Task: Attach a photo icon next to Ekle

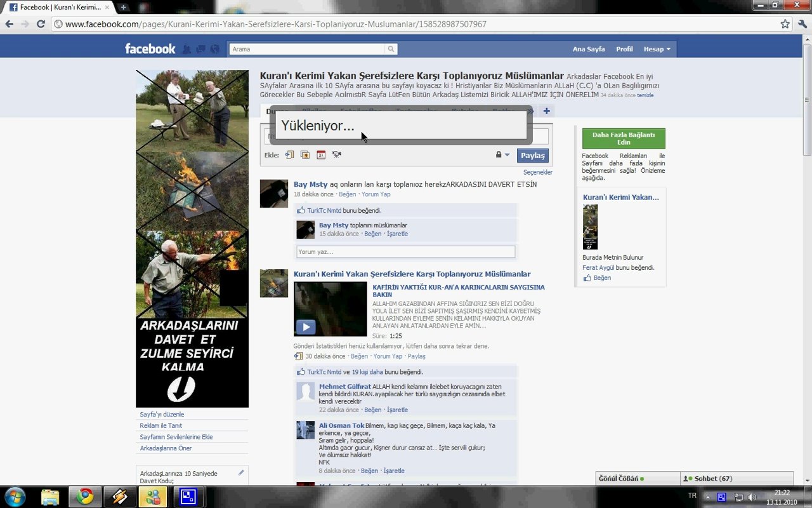Action: coord(305,154)
